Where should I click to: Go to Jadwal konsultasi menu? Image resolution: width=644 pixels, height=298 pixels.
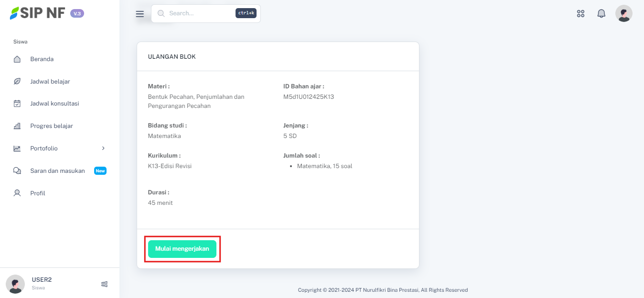[54, 104]
